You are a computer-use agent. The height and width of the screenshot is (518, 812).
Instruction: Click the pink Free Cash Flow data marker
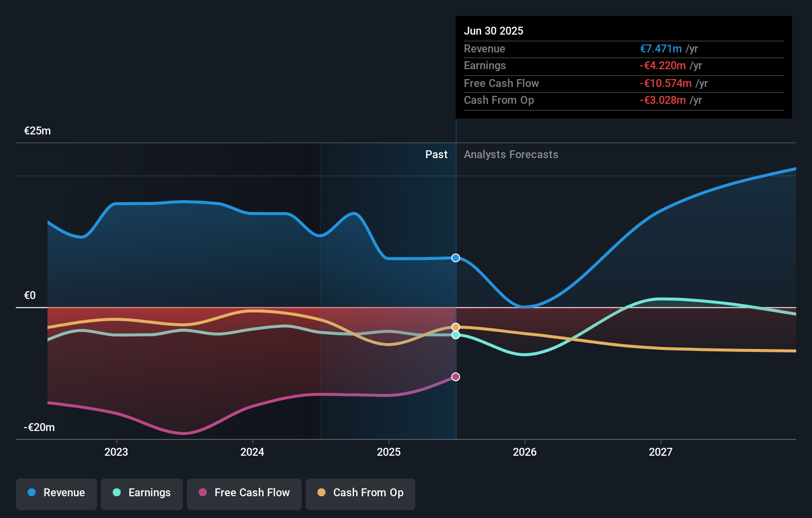pyautogui.click(x=456, y=377)
